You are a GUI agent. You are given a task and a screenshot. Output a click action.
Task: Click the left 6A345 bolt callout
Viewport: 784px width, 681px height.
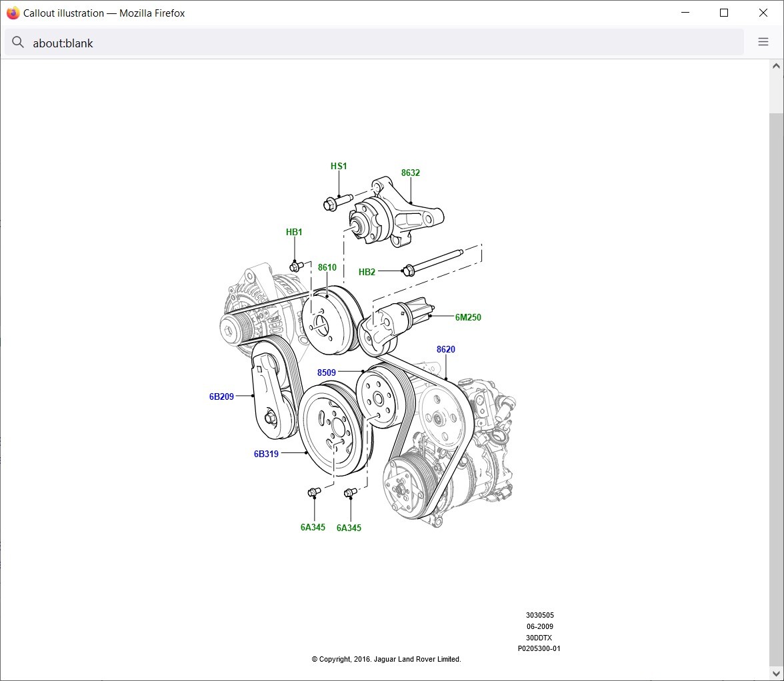(313, 527)
